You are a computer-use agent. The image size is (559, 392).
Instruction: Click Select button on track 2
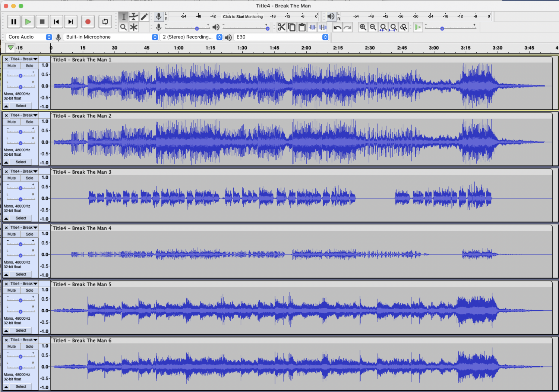21,162
